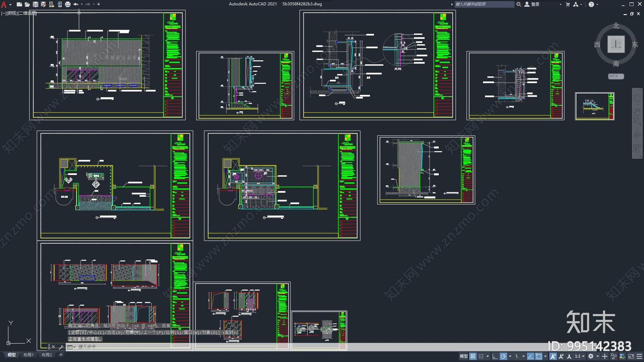This screenshot has height=362, width=644.
Task: Click the Save As icon
Action: point(43,4)
